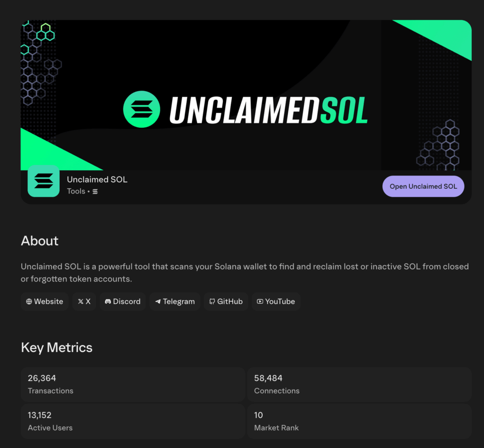Go to the GitHub repository link
The height and width of the screenshot is (448, 484).
pyautogui.click(x=225, y=301)
